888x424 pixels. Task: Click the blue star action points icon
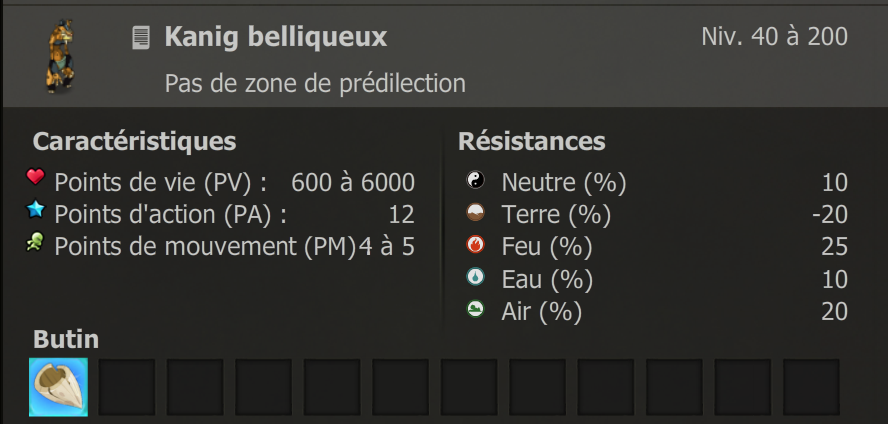tap(36, 210)
